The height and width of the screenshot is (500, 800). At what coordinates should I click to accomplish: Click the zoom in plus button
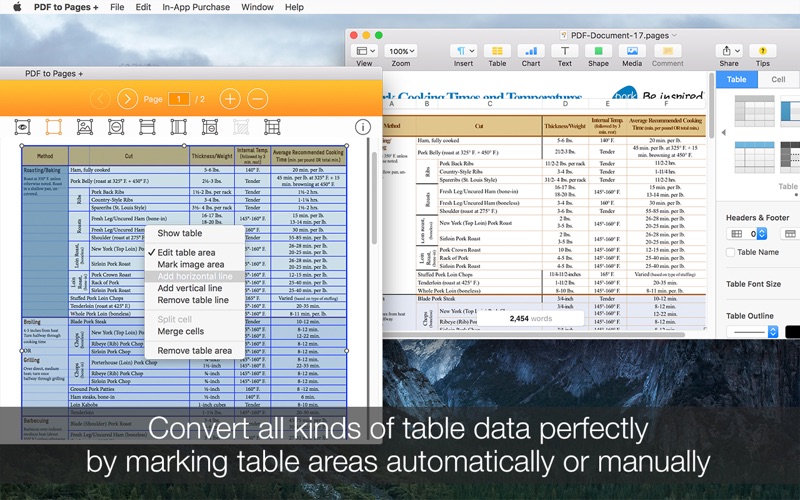pos(229,98)
